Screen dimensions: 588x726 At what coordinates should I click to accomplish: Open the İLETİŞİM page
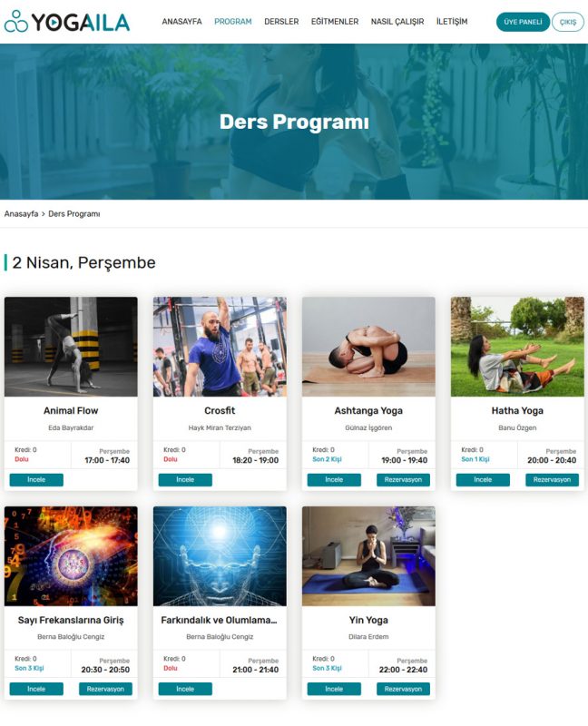[x=451, y=22]
